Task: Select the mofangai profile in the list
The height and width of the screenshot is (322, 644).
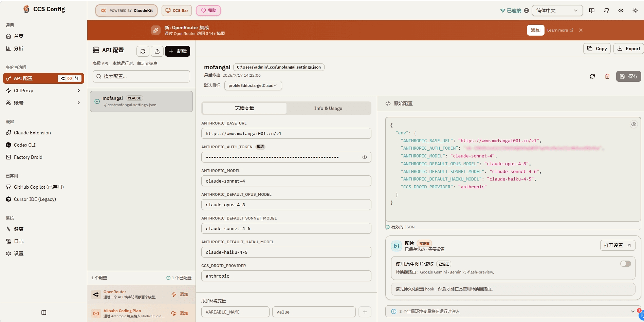Action: pyautogui.click(x=141, y=101)
